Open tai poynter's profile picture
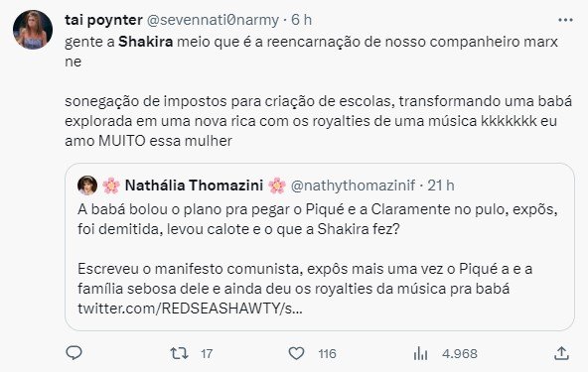588x372 pixels. [x=33, y=30]
